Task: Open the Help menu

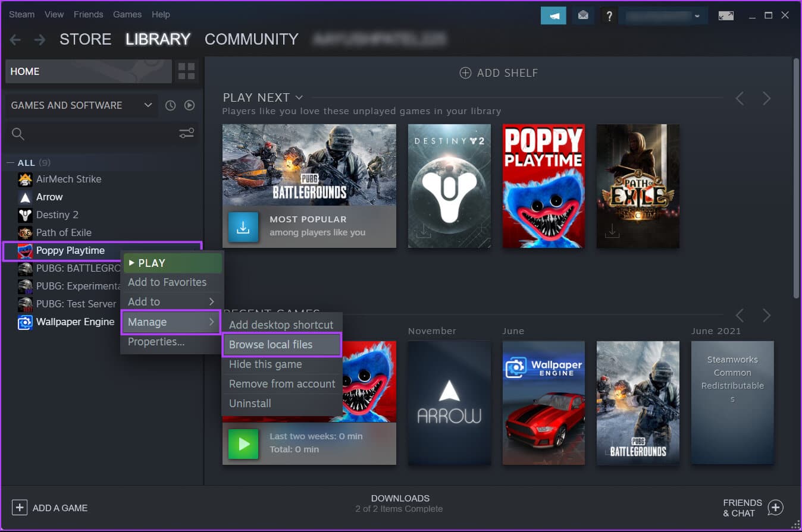Action: [x=161, y=14]
